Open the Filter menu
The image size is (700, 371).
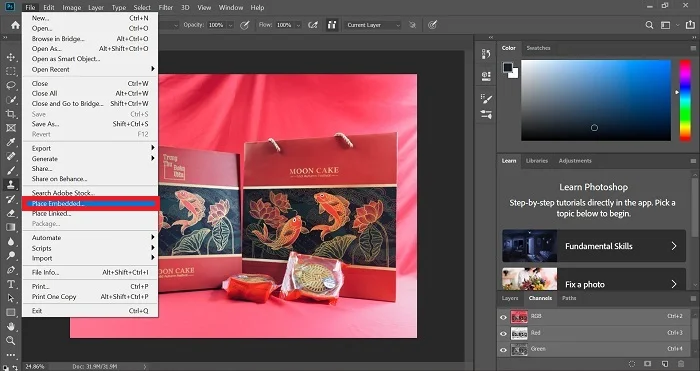point(166,8)
